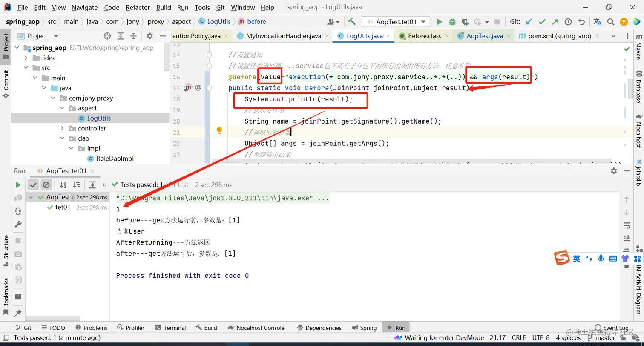Run AopTest.tet01 from the main toolbar
Image resolution: width=644 pixels, height=346 pixels.
click(x=440, y=22)
